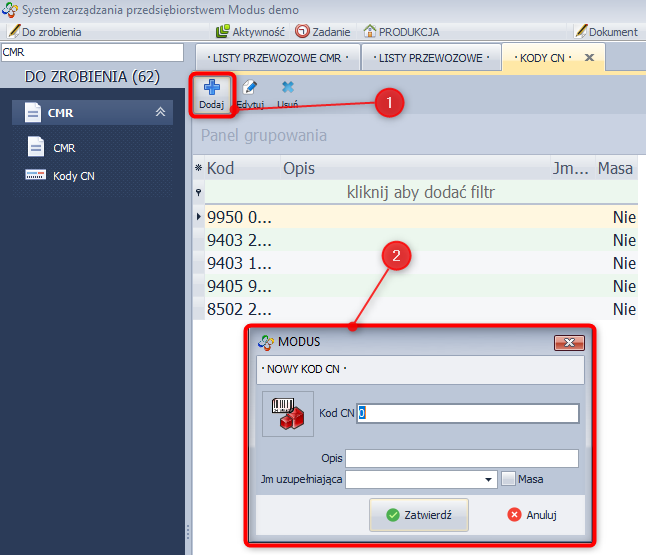This screenshot has height=555, width=646.
Task: Click the Zatwierdź button
Action: coord(419,515)
